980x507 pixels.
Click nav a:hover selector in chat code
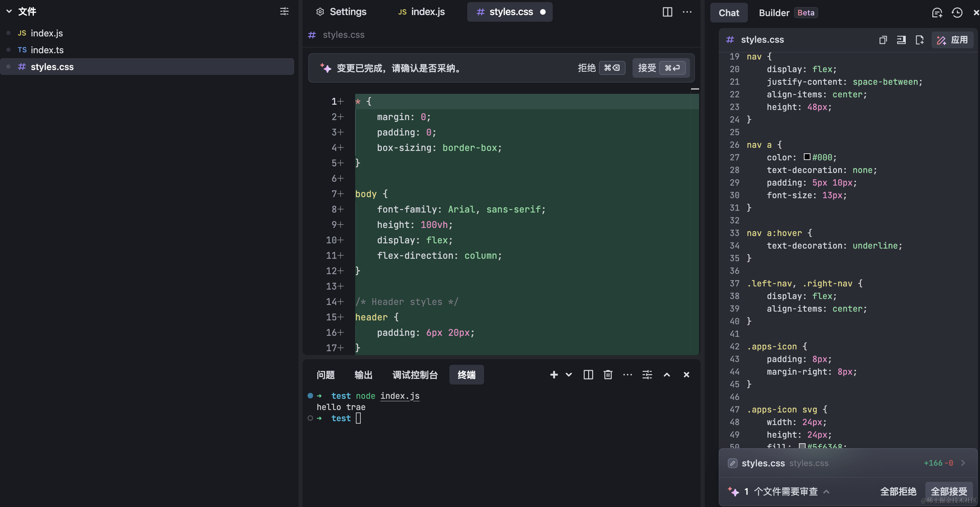click(774, 233)
